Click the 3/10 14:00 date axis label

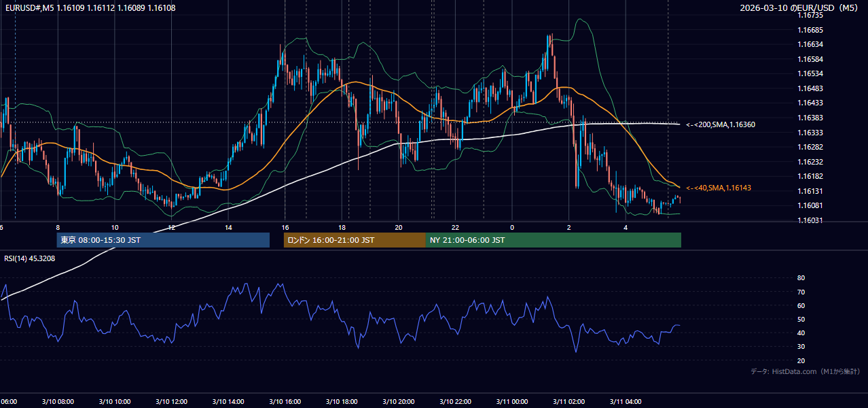click(x=228, y=402)
